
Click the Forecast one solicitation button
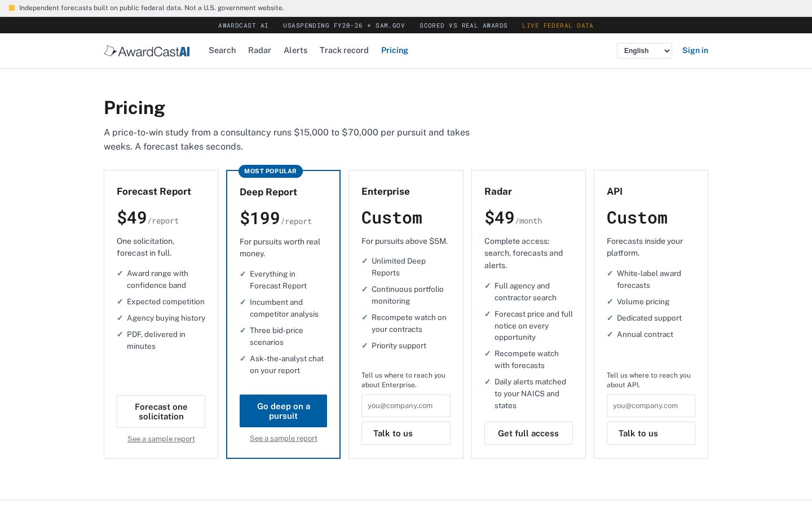click(161, 411)
